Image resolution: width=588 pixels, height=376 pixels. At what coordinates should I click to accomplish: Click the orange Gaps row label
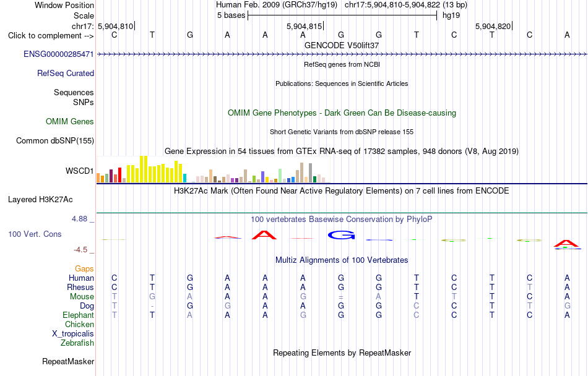point(84,269)
